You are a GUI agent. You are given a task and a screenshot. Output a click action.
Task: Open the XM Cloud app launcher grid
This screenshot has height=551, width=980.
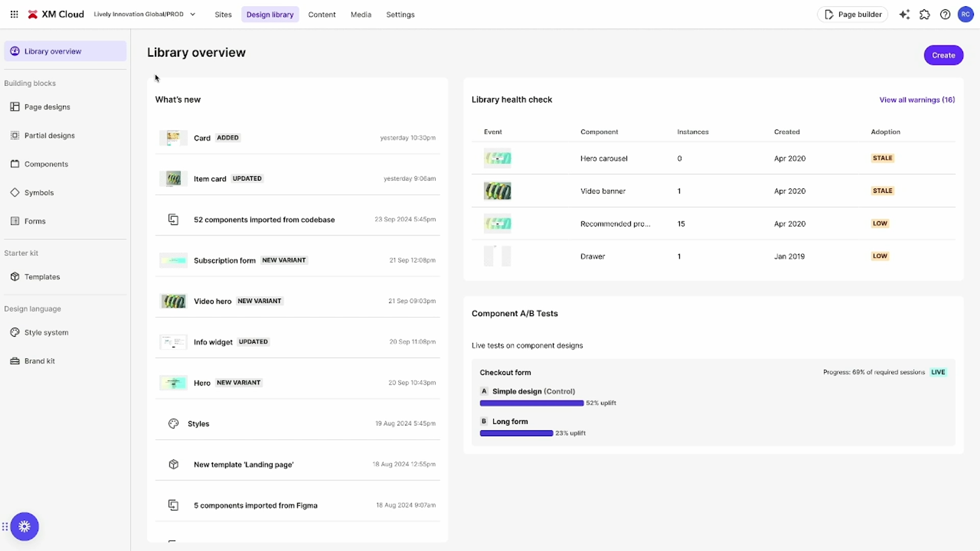(14, 14)
